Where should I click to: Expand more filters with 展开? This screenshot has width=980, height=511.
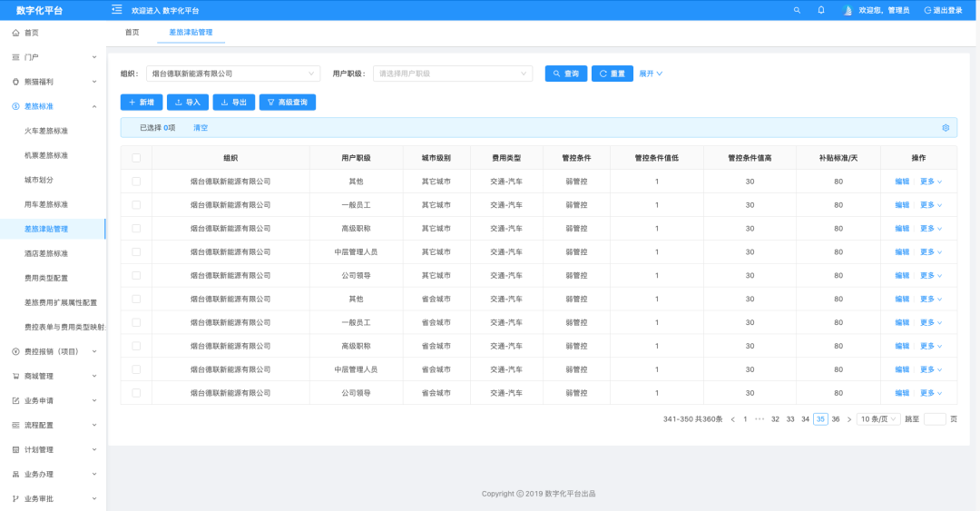coord(651,74)
